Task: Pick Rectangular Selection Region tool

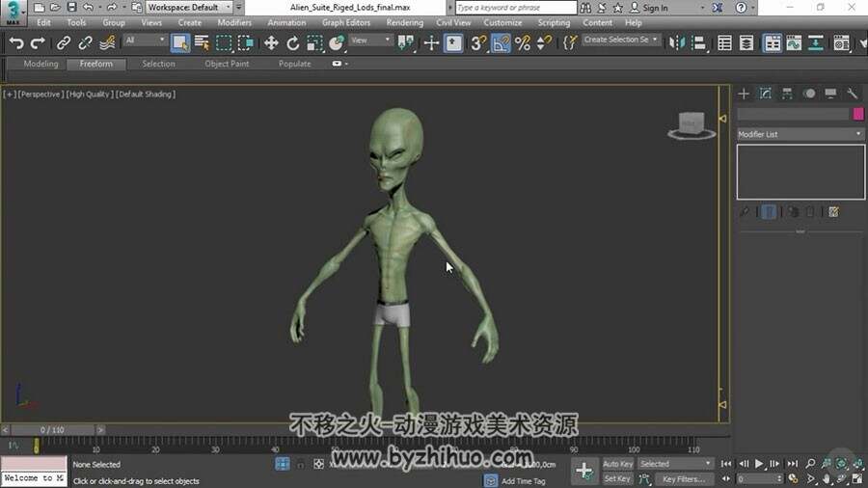Action: pyautogui.click(x=224, y=42)
